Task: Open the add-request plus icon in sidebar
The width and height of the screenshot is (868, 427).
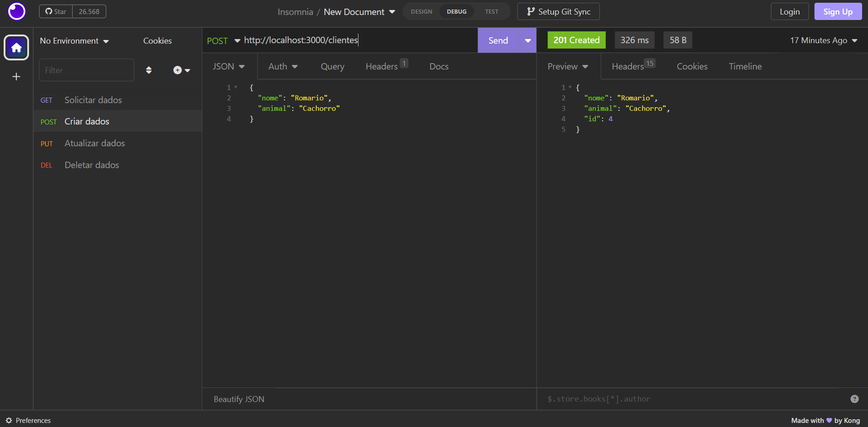Action: [x=177, y=70]
